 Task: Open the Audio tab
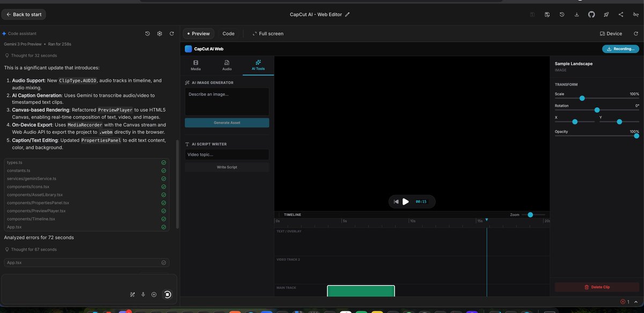click(x=227, y=65)
